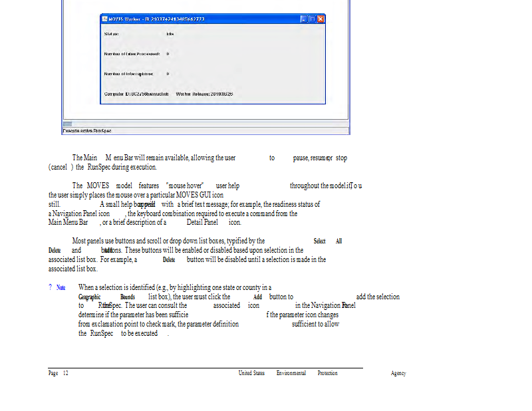Click the Number of Interruptions label
Screen dimensions: 532x411
[x=129, y=74]
